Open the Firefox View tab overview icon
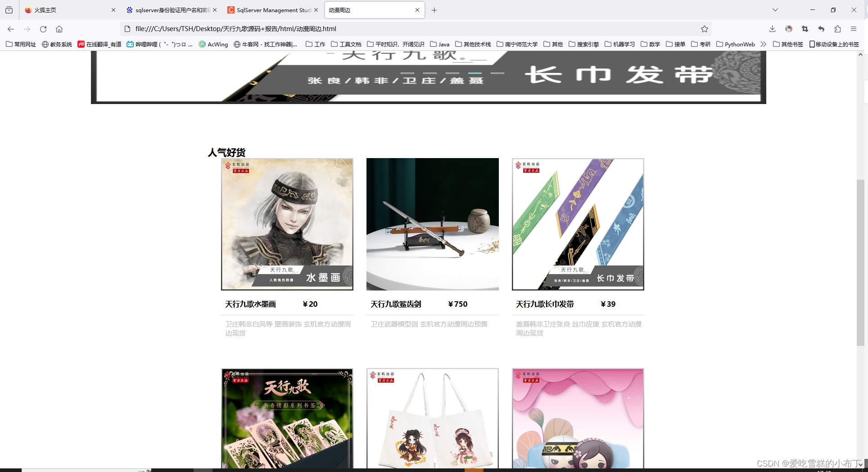The image size is (868, 472). pos(9,10)
